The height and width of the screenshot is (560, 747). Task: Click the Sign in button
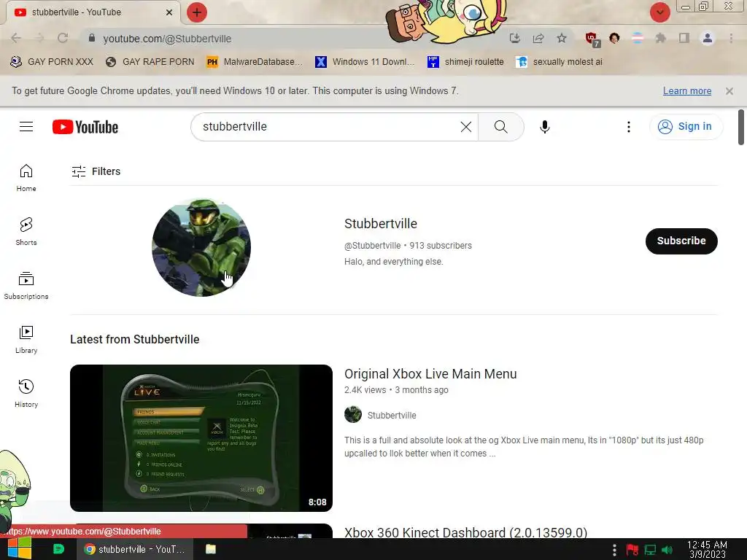686,127
